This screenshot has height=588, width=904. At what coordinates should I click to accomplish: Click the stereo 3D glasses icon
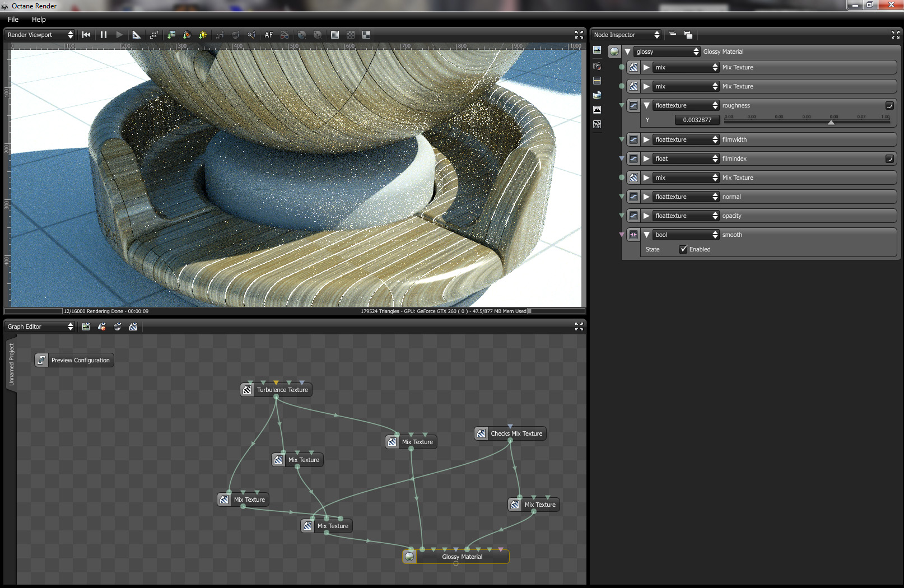point(285,35)
